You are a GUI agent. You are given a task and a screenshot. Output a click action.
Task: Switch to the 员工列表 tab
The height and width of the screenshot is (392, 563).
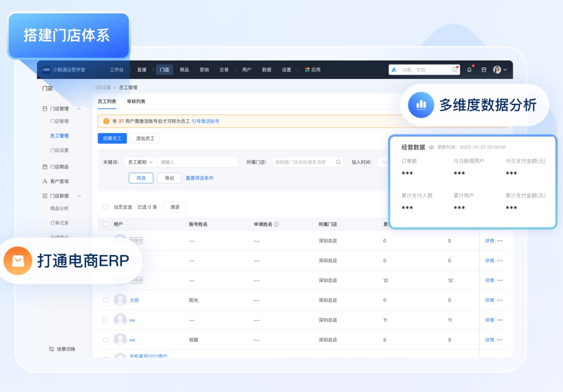coord(107,102)
